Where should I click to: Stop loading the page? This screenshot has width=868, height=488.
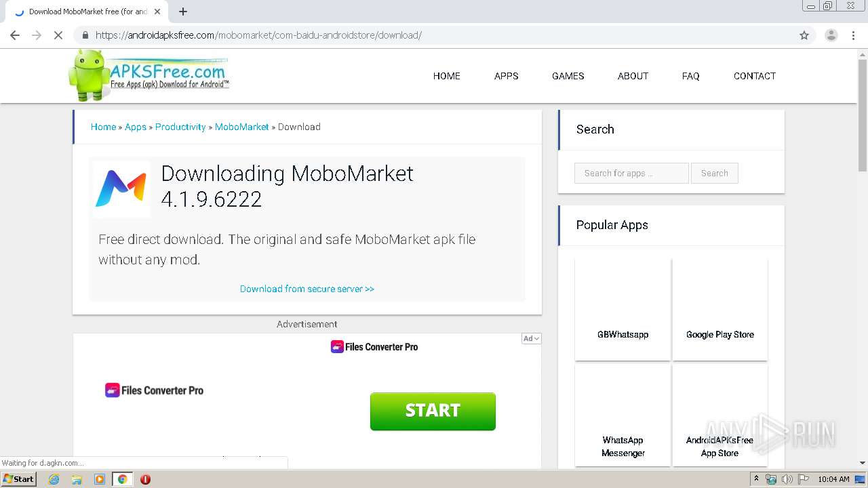click(58, 35)
